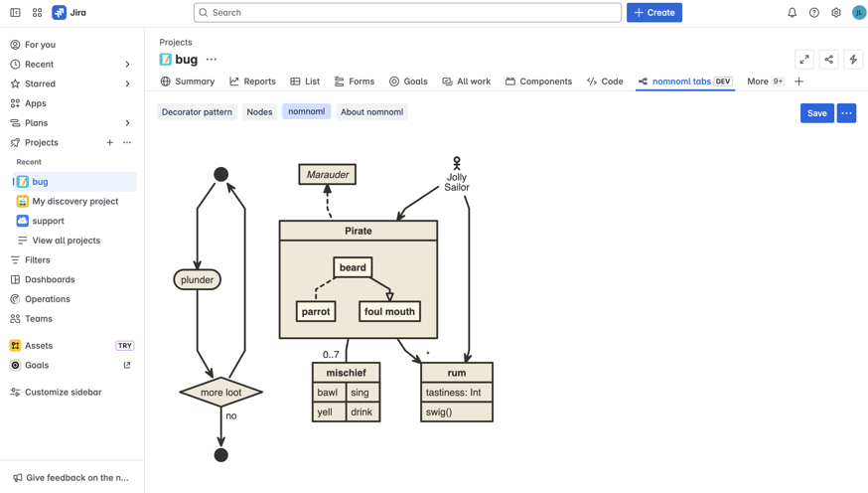Switch to the Summary tab
Viewport: 868px width, 493px height.
(x=187, y=82)
